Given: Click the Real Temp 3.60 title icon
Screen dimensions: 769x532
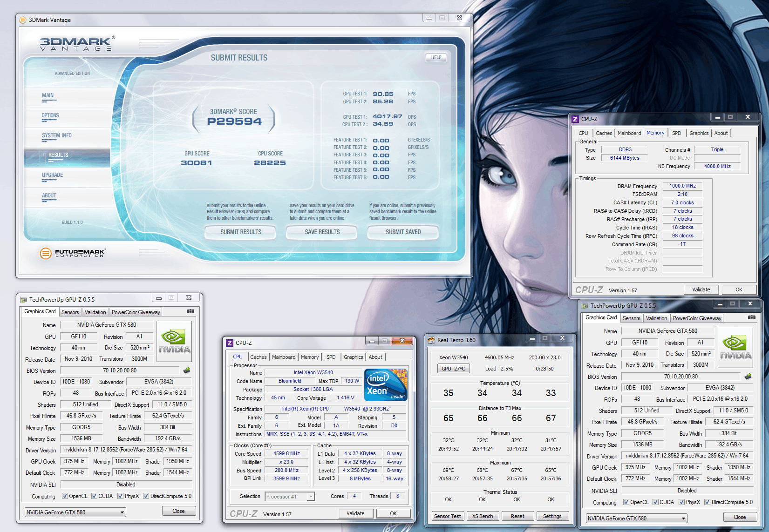Looking at the screenshot, I should click(x=431, y=340).
